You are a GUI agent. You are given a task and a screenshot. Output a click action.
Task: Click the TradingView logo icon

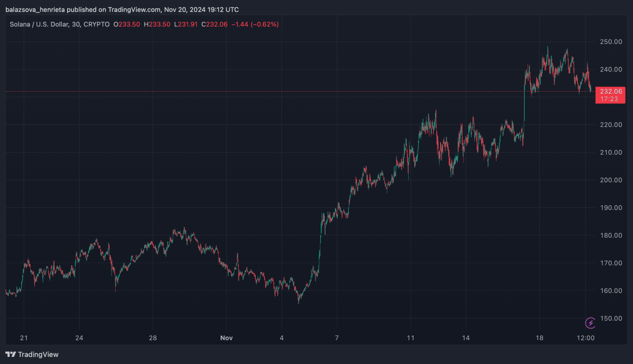point(11,354)
